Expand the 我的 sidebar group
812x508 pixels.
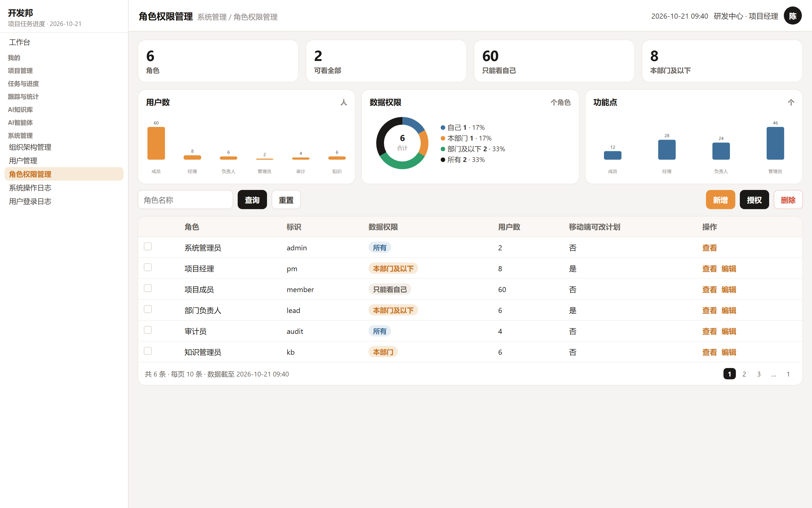(x=14, y=58)
